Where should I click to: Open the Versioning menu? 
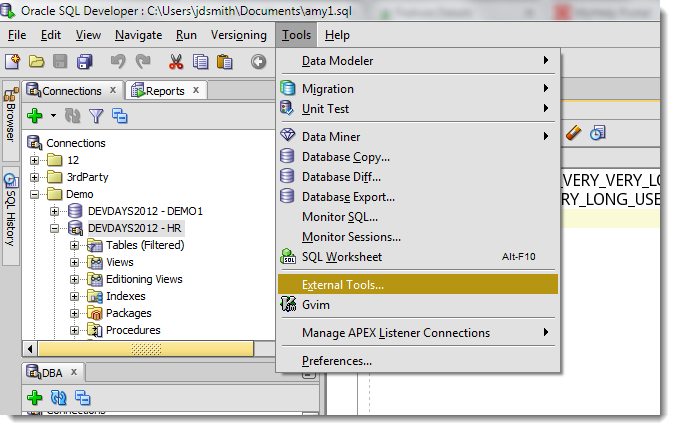point(239,35)
